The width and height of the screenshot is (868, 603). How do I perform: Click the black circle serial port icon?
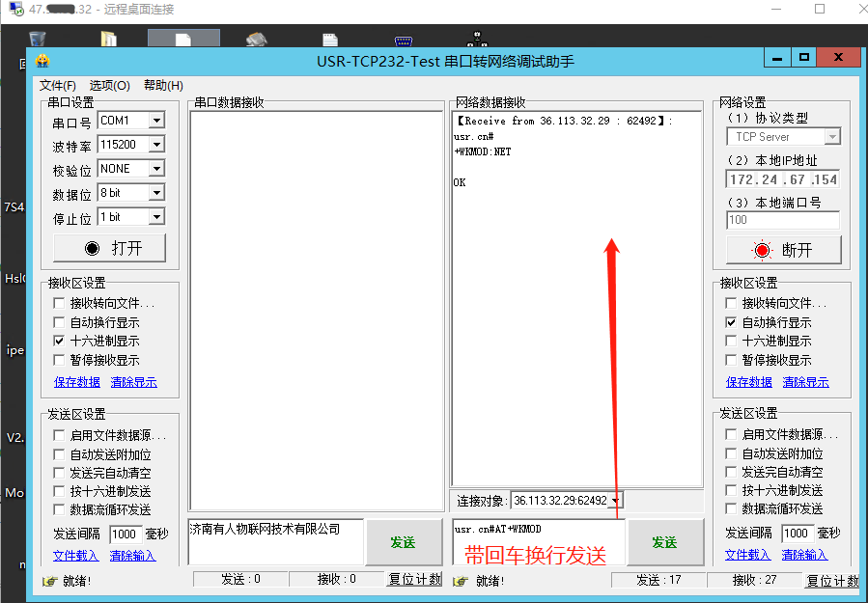(92, 248)
